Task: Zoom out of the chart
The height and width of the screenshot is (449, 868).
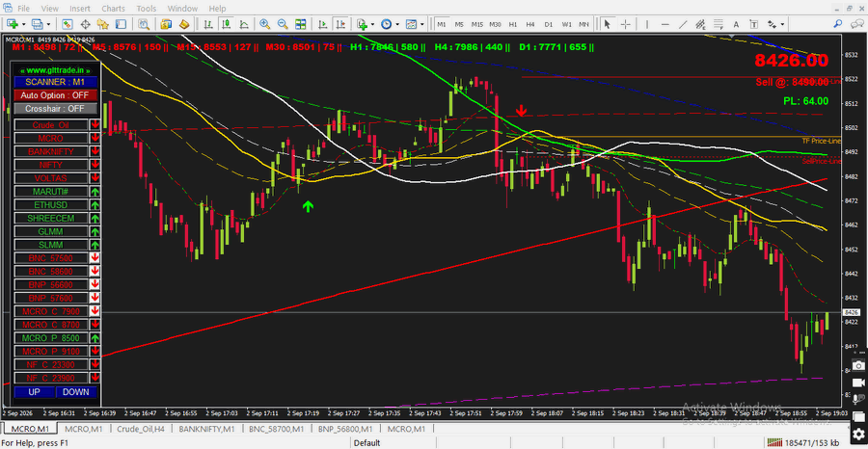Action: click(283, 24)
